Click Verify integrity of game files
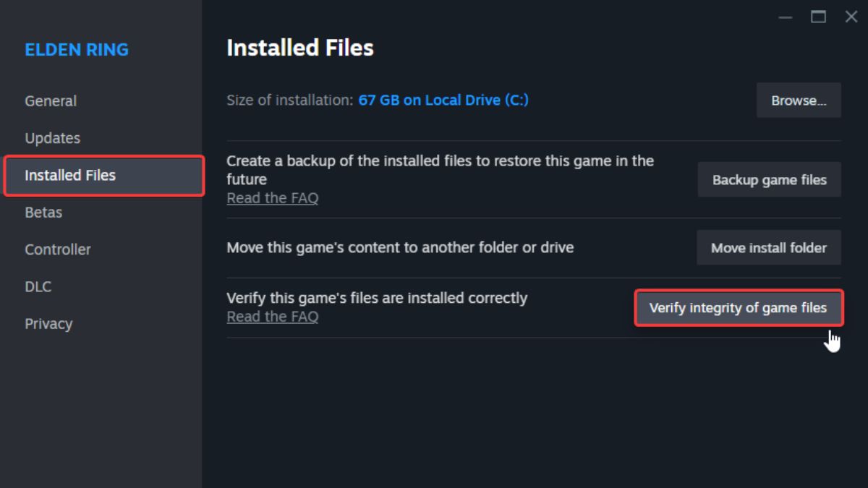This screenshot has height=488, width=868. [739, 307]
